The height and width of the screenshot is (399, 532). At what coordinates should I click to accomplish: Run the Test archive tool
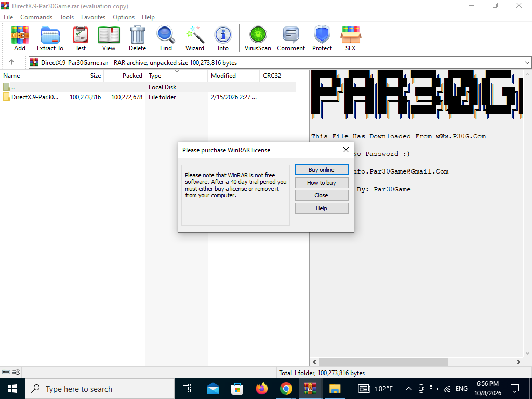(81, 38)
